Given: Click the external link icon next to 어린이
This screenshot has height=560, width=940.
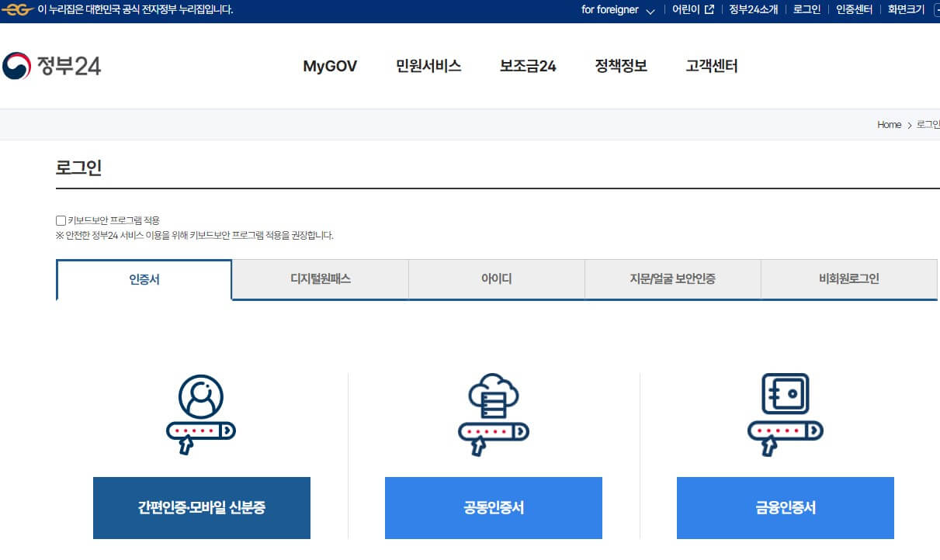Looking at the screenshot, I should pos(710,9).
